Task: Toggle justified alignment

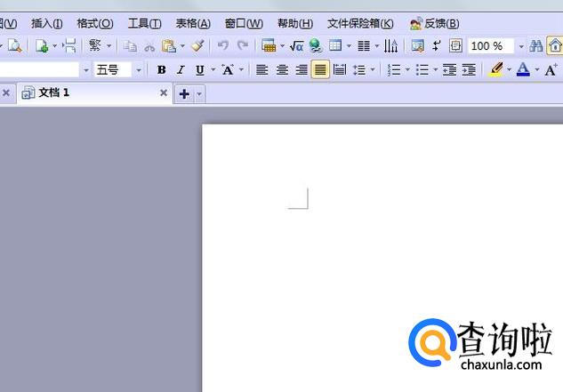Action: pos(320,69)
